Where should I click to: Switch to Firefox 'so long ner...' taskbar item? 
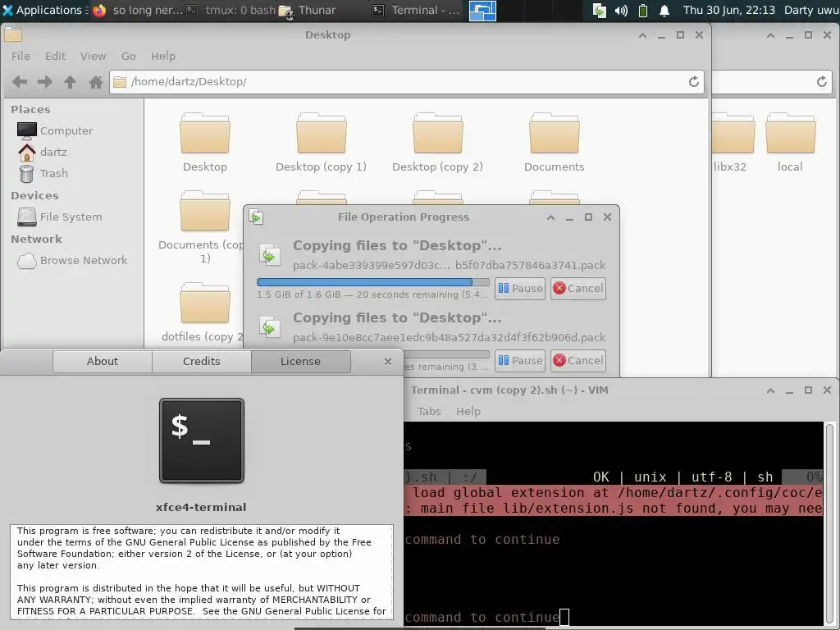138,10
